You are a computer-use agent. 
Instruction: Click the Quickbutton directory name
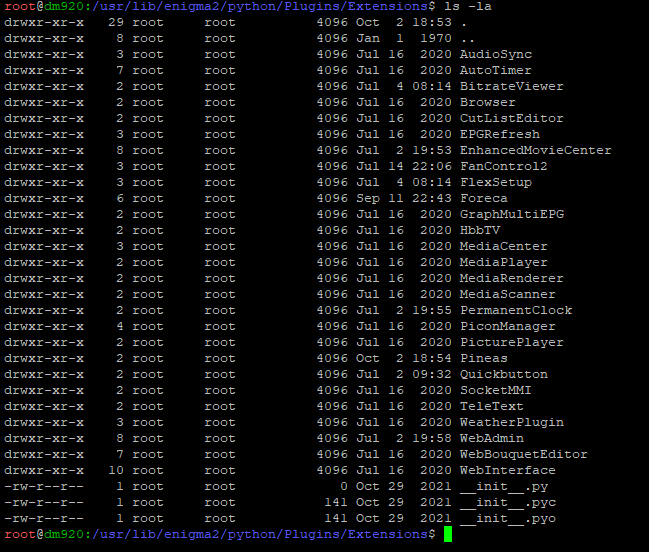point(503,374)
